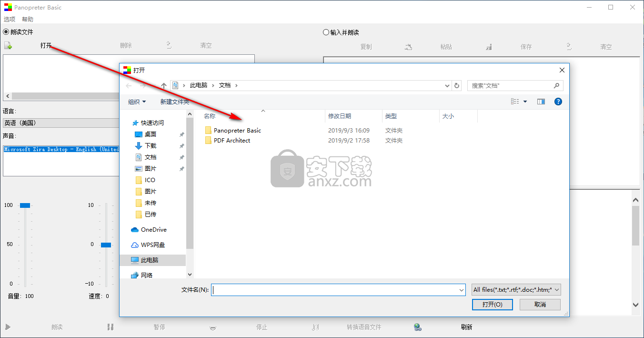Viewport: 644px width, 338px height.
Task: Select 网络 in navigation pane
Action: [x=147, y=275]
